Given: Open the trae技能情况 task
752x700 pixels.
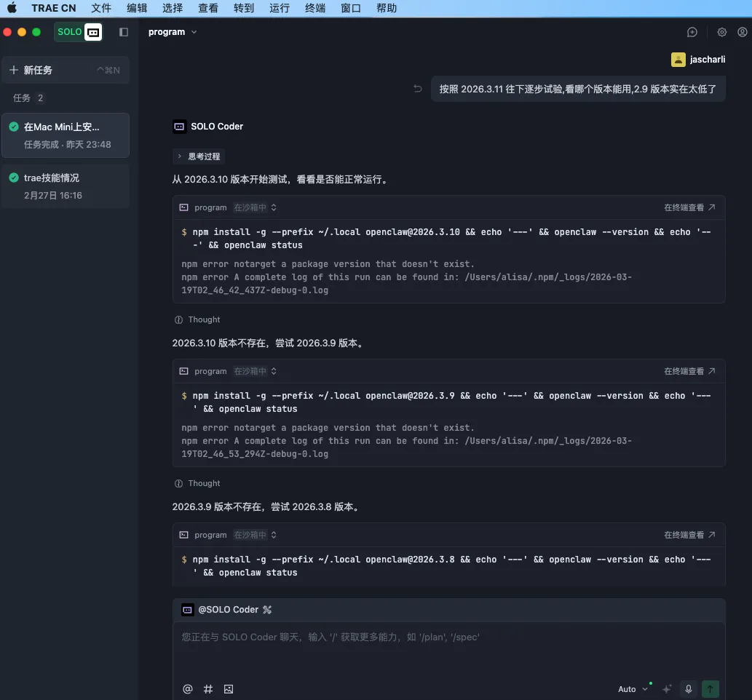Looking at the screenshot, I should (66, 186).
